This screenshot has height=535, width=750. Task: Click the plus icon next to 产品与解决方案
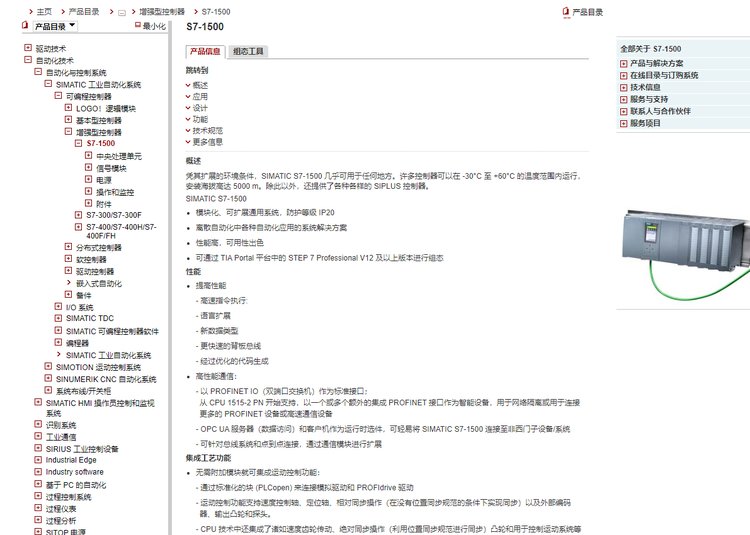tap(624, 63)
